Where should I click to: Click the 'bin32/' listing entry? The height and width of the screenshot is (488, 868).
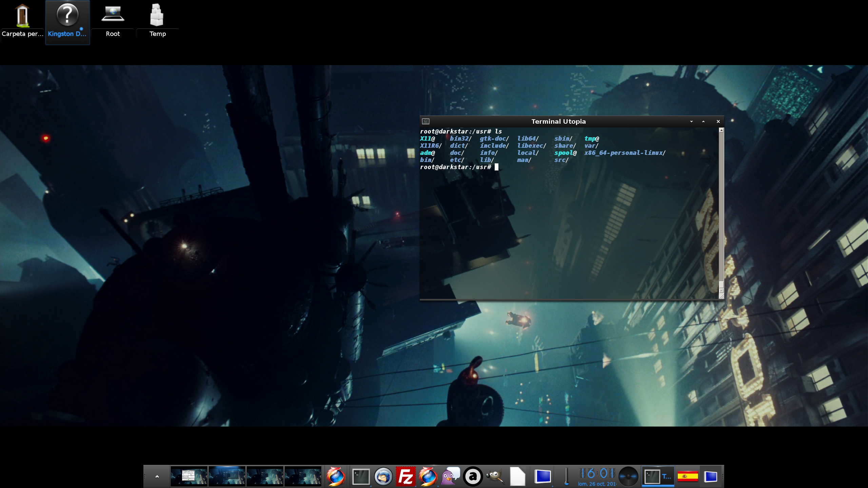(x=460, y=139)
